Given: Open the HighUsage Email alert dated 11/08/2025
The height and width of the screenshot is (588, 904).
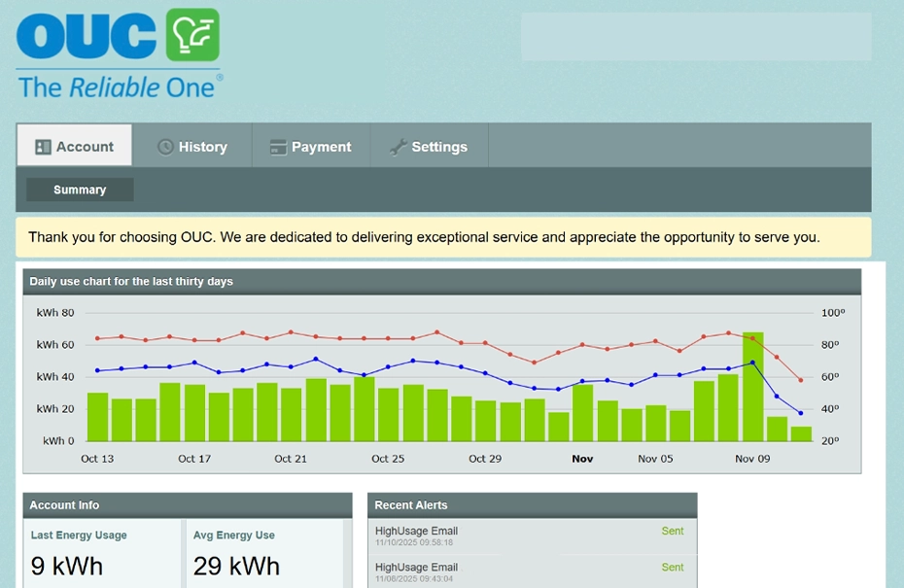Looking at the screenshot, I should 416,567.
